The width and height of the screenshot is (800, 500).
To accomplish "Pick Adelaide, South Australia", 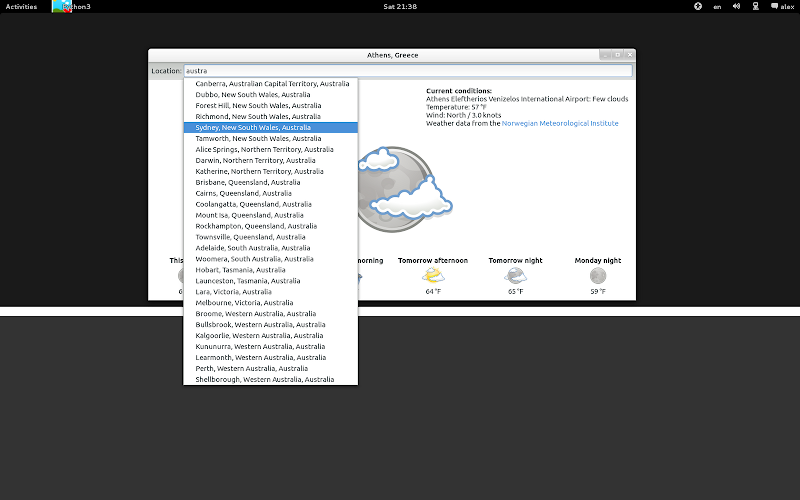I will coord(271,248).
